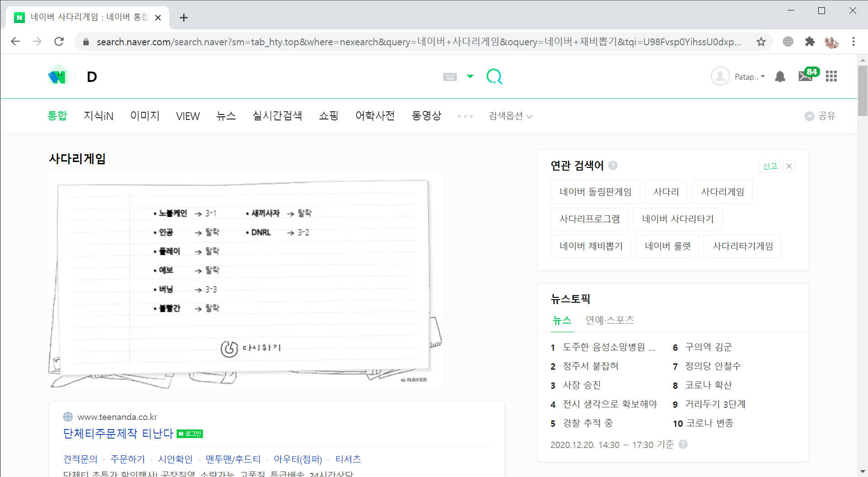868x477 pixels.
Task: Switch to the 지식iN tab
Action: click(98, 116)
